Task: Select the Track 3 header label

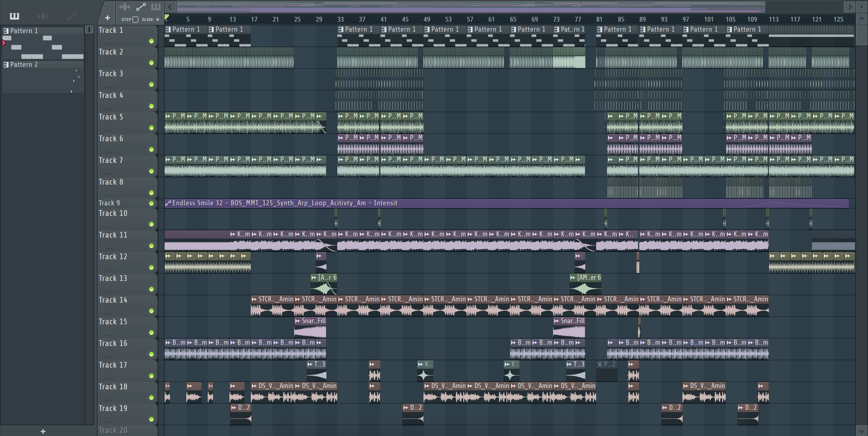Action: pos(111,74)
